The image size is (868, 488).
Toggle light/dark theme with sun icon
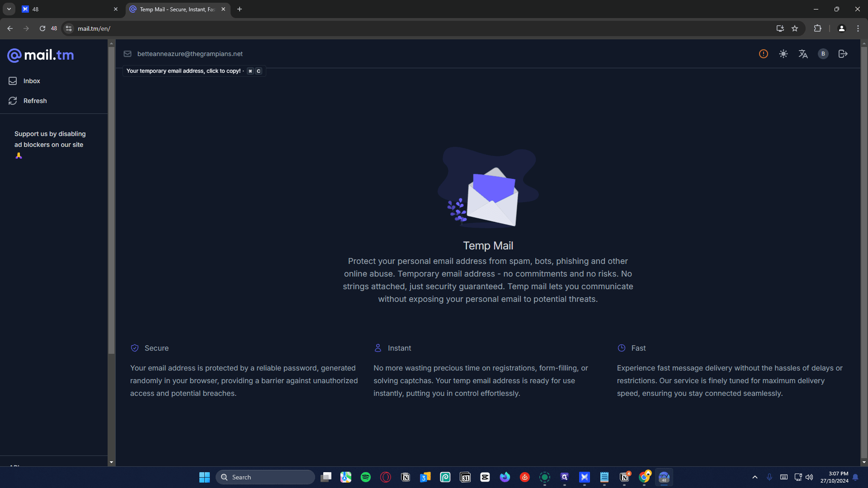click(x=783, y=54)
